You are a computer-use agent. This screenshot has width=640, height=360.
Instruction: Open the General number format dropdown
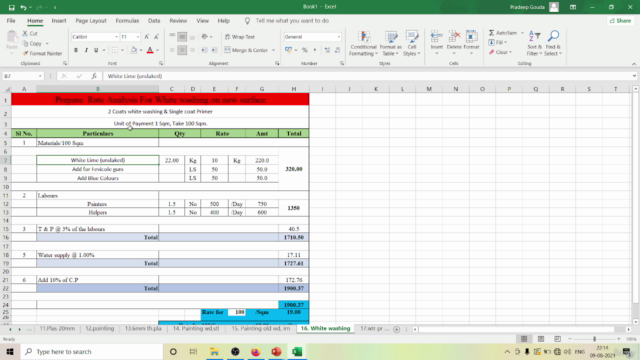(339, 37)
